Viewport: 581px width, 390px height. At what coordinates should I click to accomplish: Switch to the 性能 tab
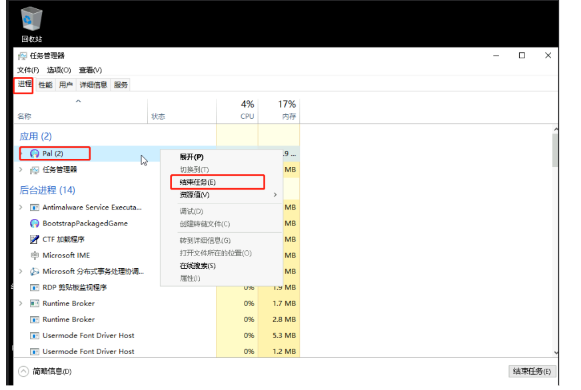pyautogui.click(x=46, y=85)
